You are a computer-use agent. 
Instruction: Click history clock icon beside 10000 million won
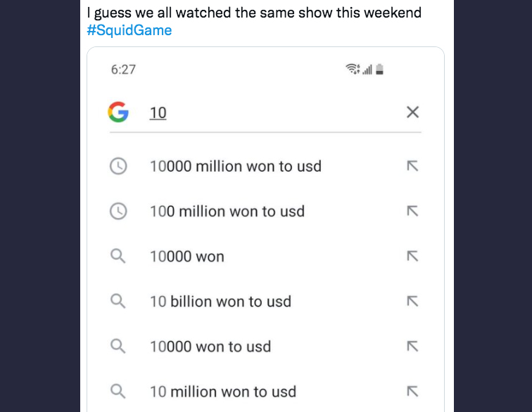(x=118, y=166)
